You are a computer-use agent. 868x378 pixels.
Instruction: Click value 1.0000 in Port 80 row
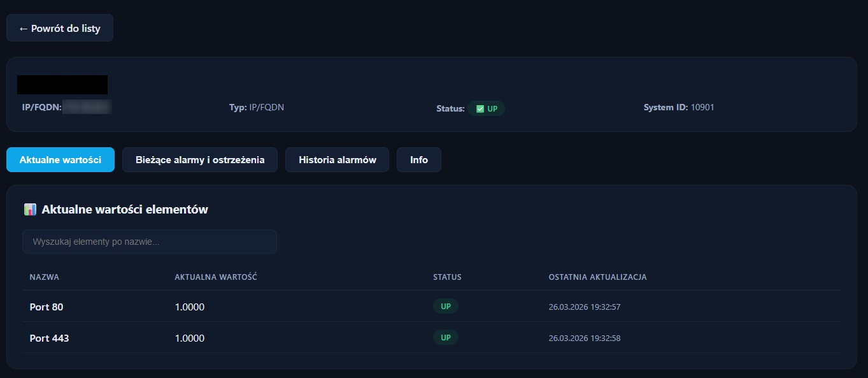click(x=190, y=307)
